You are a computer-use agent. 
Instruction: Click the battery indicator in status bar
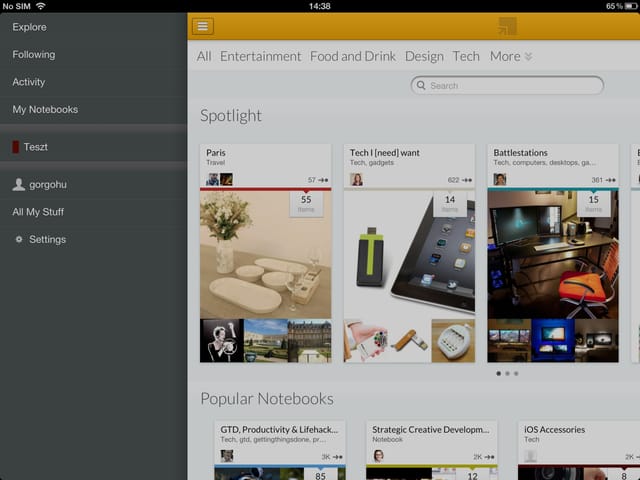pos(631,6)
